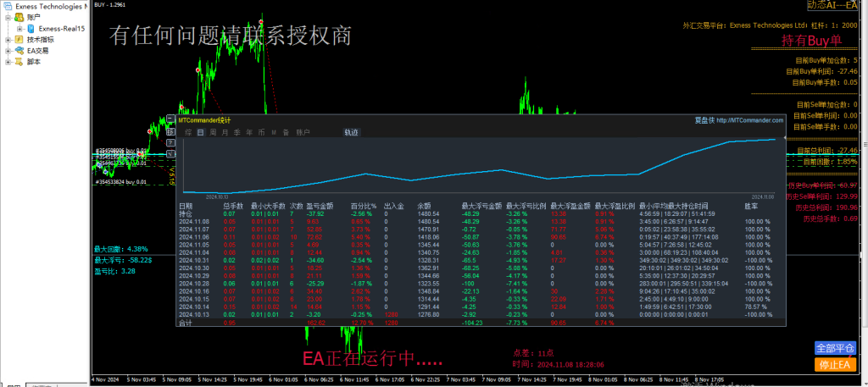Click the 轨迹 track button
The image size is (868, 387).
click(352, 132)
